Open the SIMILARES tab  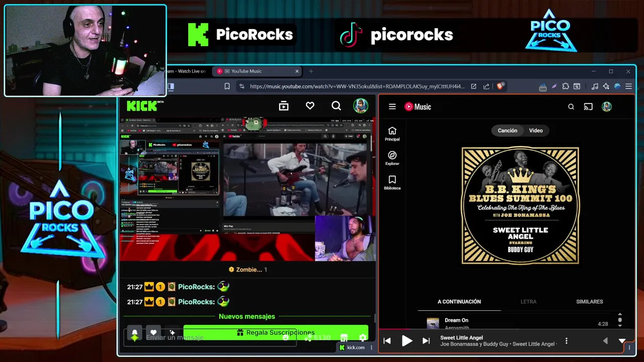590,302
